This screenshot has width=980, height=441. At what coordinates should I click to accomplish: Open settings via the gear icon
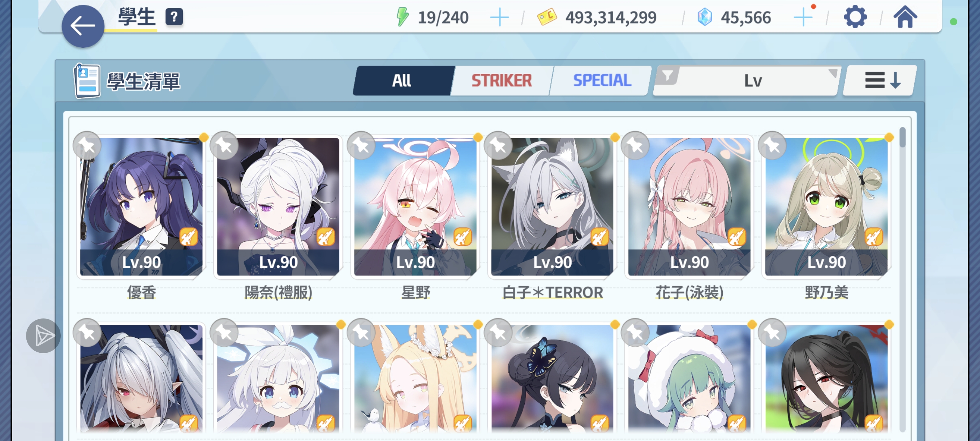pos(855,17)
